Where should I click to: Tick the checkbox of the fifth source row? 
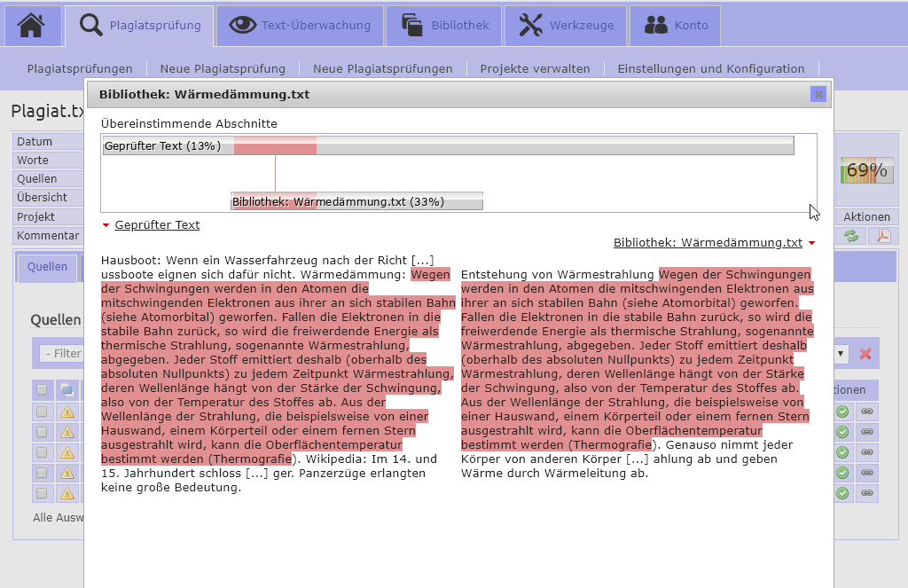tap(42, 493)
